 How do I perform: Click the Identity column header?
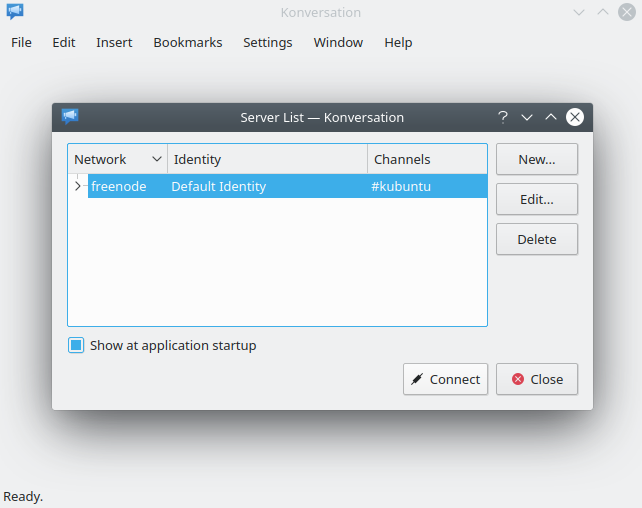[x=267, y=159]
